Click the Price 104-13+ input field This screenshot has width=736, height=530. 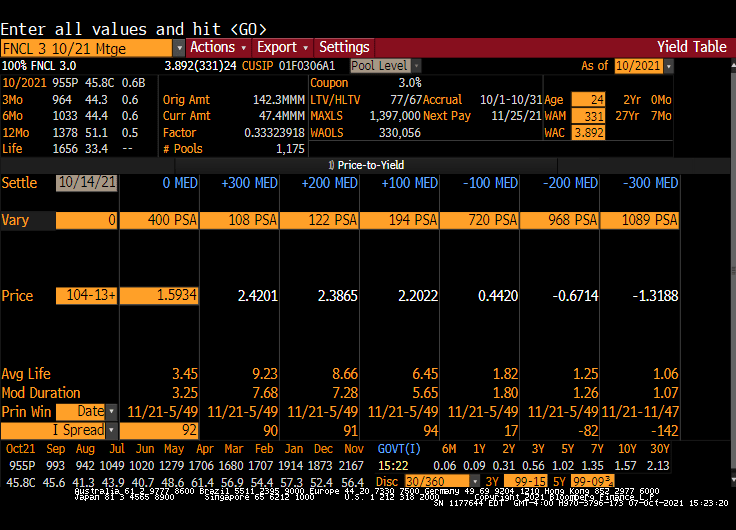tap(86, 296)
